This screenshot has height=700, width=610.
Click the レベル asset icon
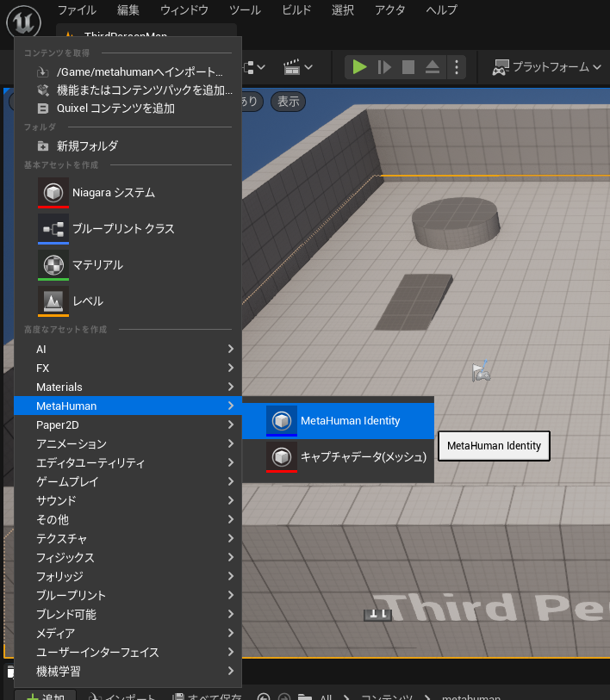[x=53, y=301]
